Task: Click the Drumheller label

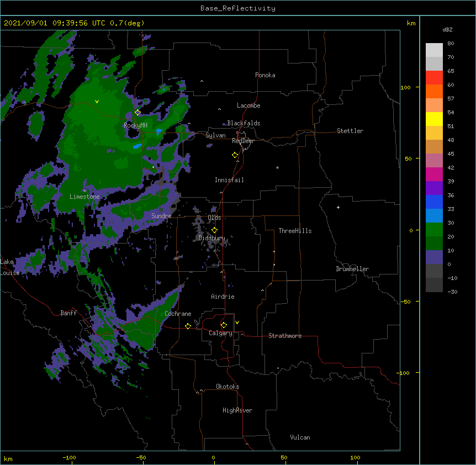Action: (x=352, y=269)
